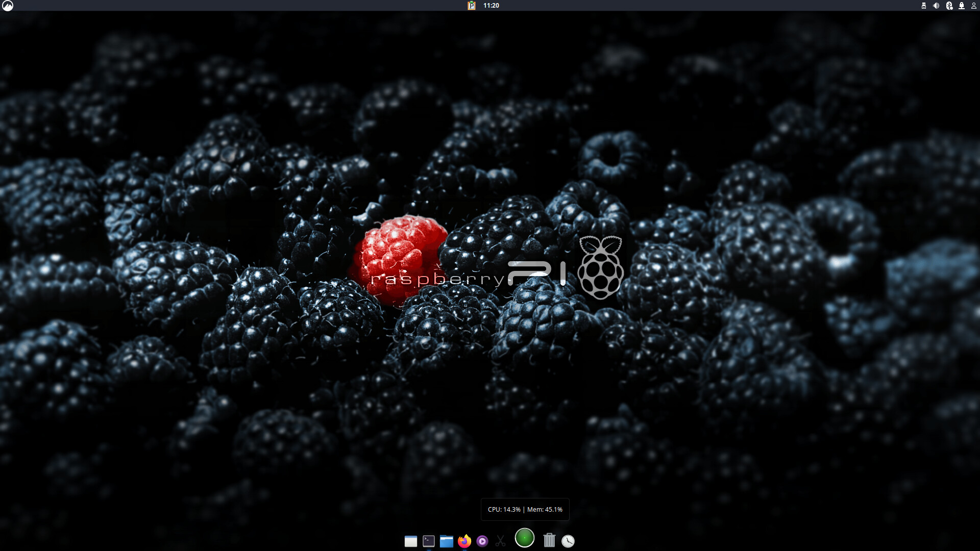The image size is (980, 551).
Task: Open the user session menu icon
Action: pyautogui.click(x=973, y=6)
